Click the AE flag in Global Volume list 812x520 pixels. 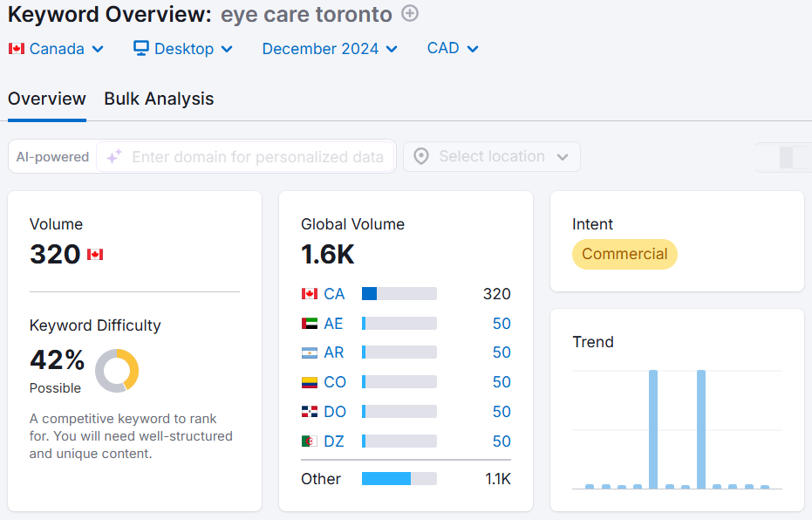coord(309,322)
